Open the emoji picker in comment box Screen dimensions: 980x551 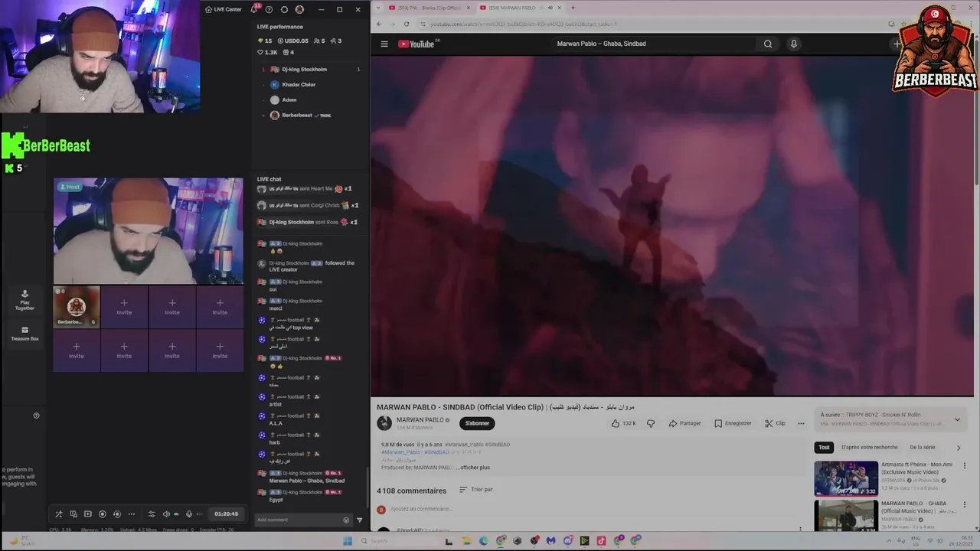pos(346,520)
